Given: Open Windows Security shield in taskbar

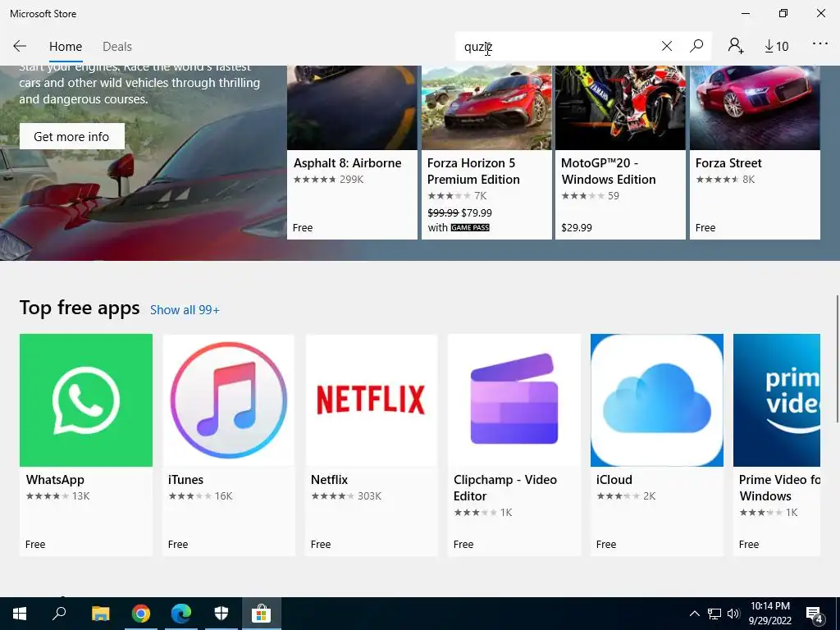Looking at the screenshot, I should 221,614.
